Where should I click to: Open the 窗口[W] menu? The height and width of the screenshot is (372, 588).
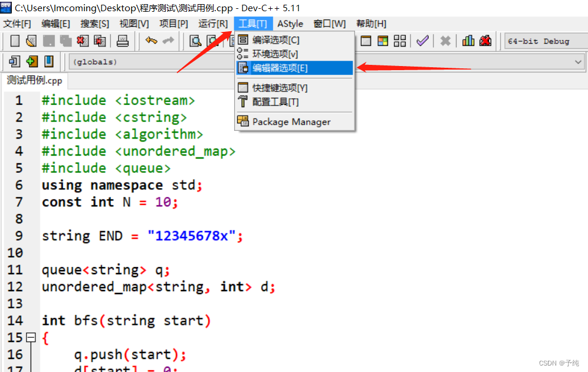(x=330, y=24)
